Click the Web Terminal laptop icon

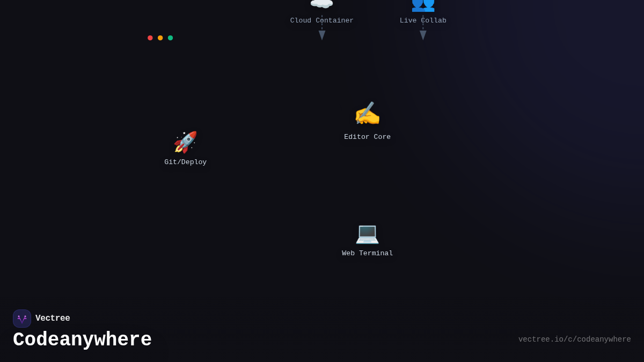click(367, 234)
